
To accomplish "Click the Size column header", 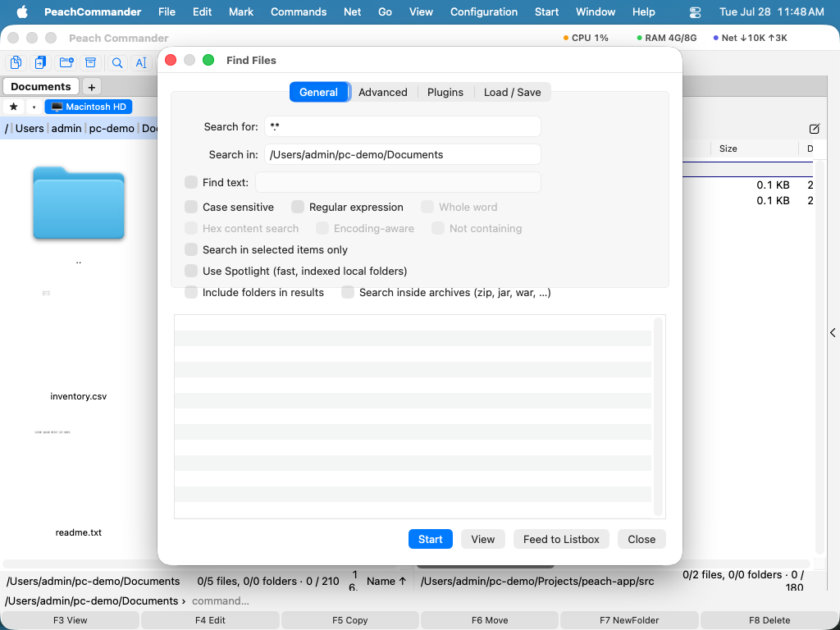I will click(728, 149).
